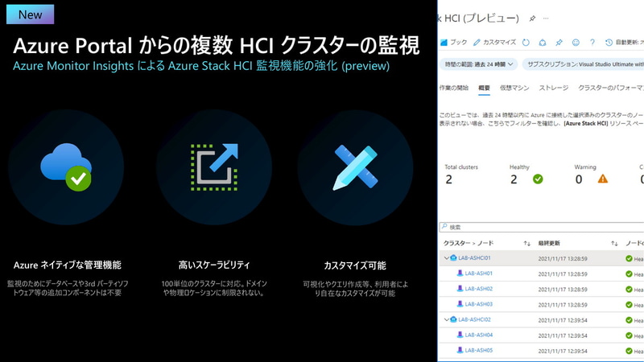This screenshot has height=362, width=644.
Task: Sort by the クラスター > ノード column arrows
Action: point(527,244)
